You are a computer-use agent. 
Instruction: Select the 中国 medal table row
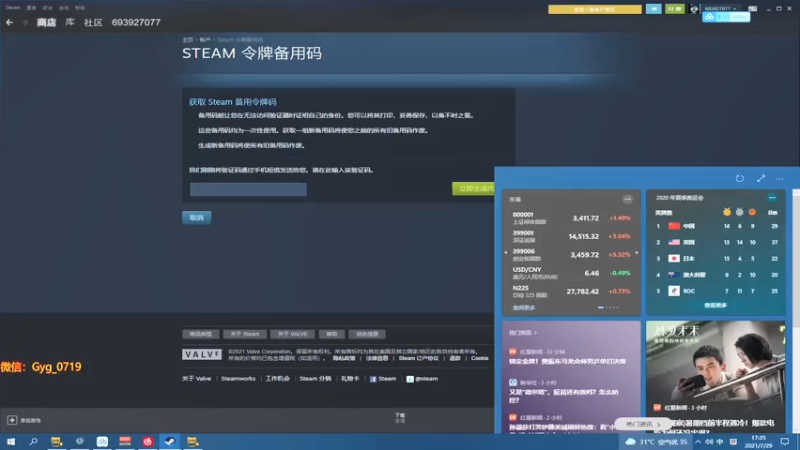click(717, 226)
